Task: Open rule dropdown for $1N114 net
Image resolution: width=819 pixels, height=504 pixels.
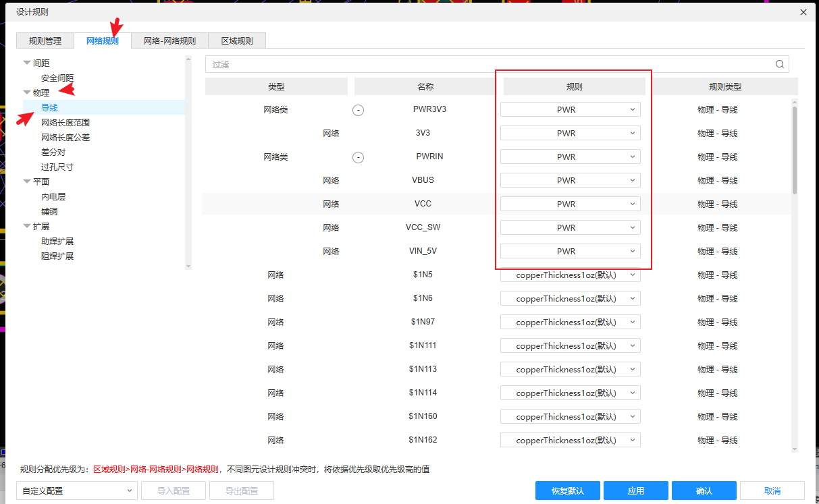Action: (x=571, y=393)
